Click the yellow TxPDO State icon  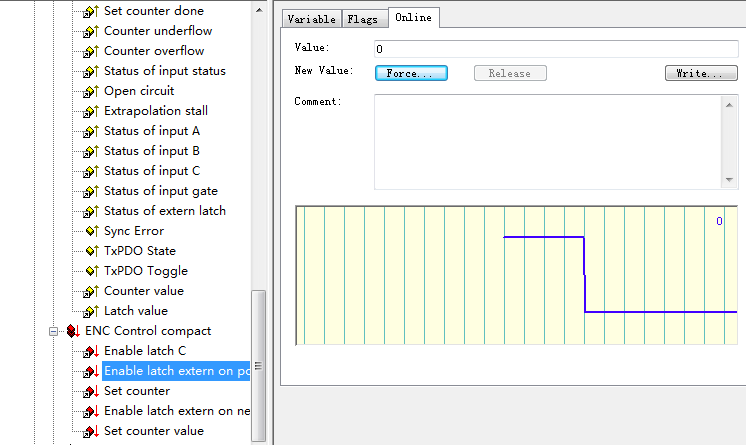point(92,251)
